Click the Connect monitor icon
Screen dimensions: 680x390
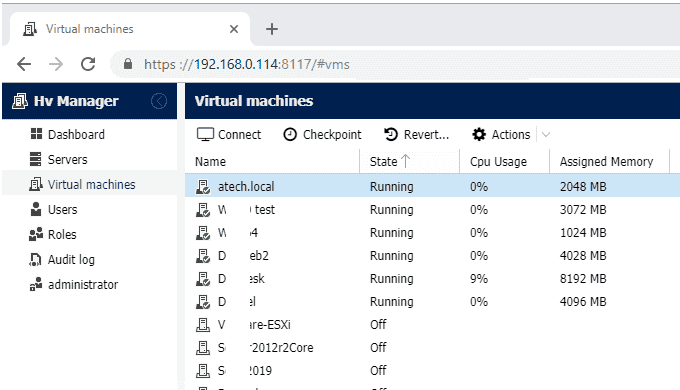[x=205, y=134]
